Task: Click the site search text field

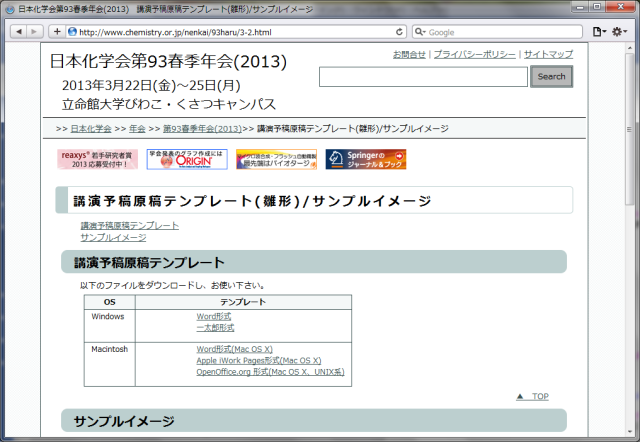Action: point(423,77)
